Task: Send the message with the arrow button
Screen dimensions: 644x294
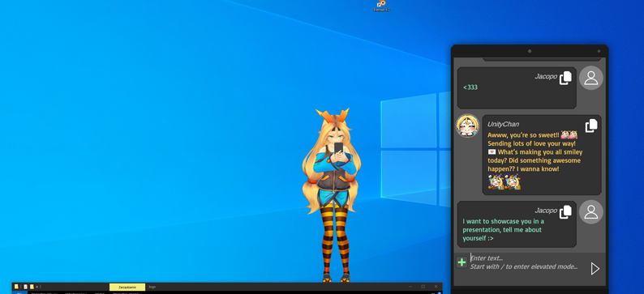Action: click(595, 269)
